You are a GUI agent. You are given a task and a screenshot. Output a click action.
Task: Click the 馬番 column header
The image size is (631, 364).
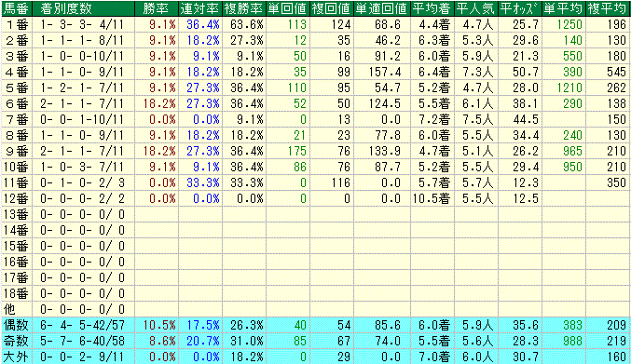point(17,8)
